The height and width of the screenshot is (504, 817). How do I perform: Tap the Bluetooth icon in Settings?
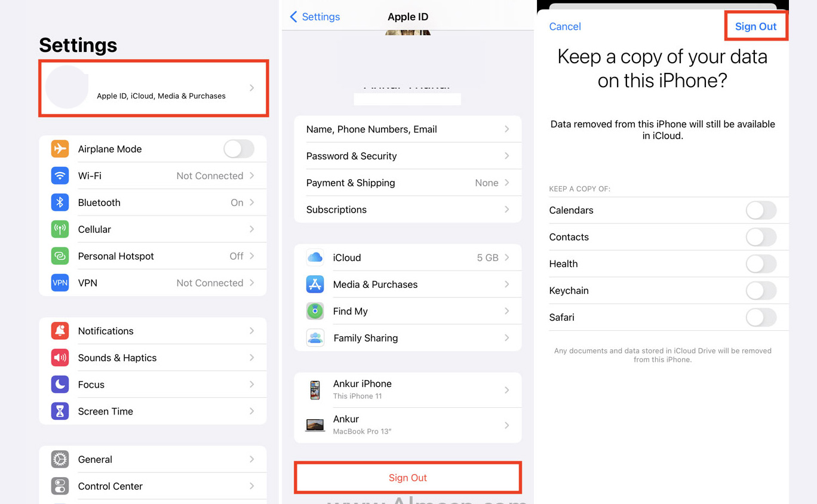point(60,202)
